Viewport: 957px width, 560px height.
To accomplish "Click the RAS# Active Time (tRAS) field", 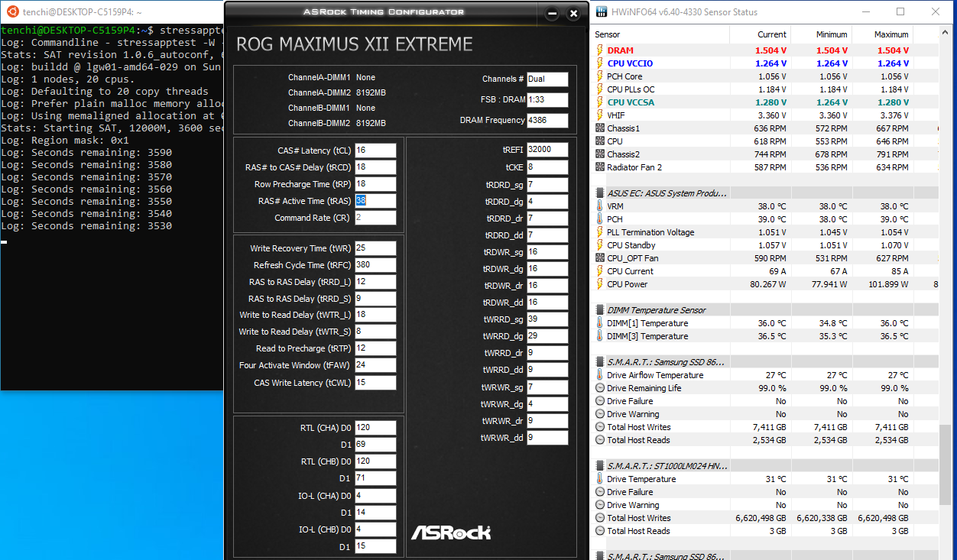I will 375,201.
